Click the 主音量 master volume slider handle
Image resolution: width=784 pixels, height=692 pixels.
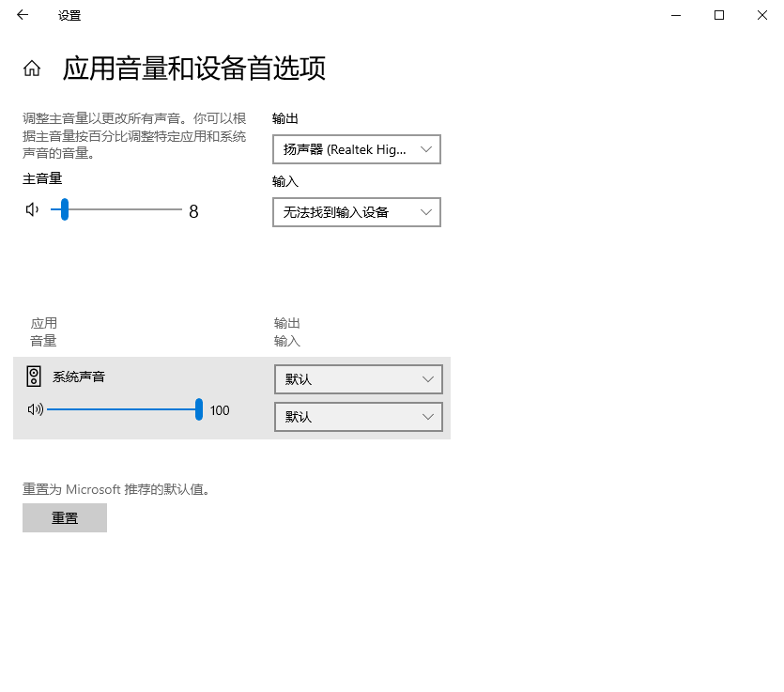click(65, 209)
